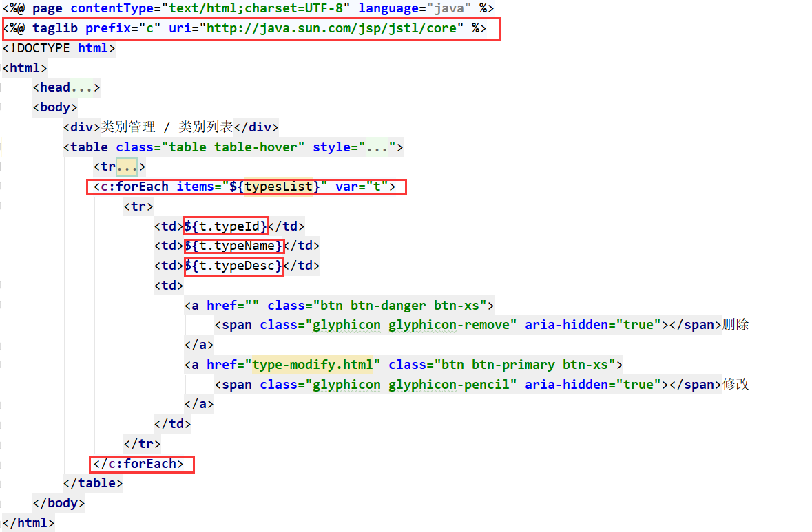Place cursor on the 删除 text
This screenshot has height=532, width=812.
click(736, 325)
